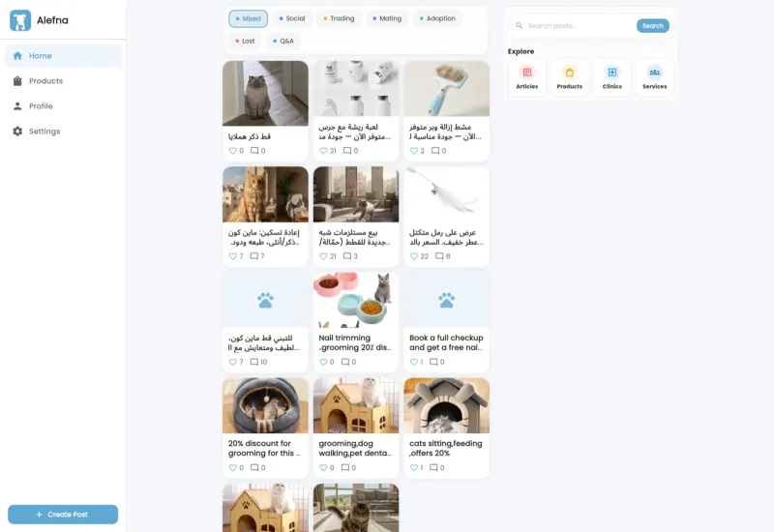Like the مشط إزالة وبر post

414,151
